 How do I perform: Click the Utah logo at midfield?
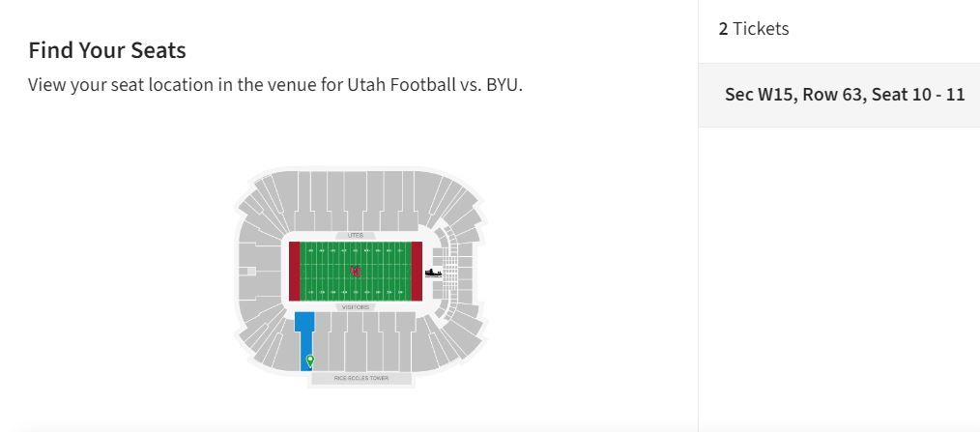click(356, 272)
